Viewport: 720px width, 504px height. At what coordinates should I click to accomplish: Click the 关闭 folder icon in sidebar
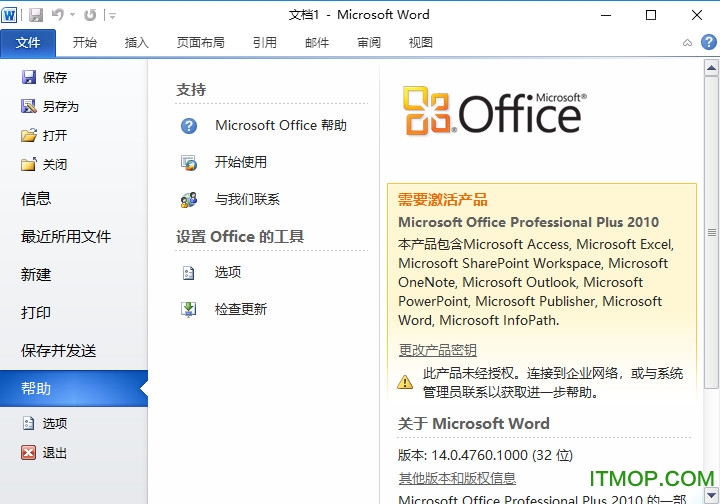(x=28, y=164)
